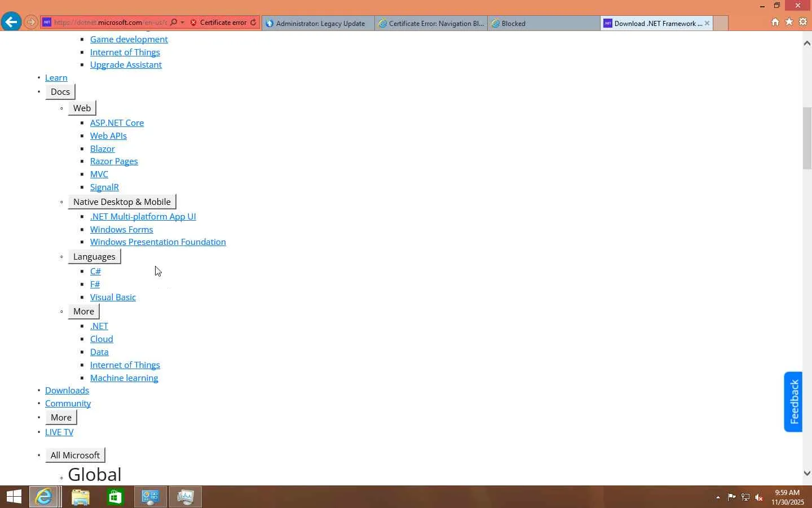The width and height of the screenshot is (812, 508).
Task: Click the blue Feedback side button
Action: pos(793,402)
